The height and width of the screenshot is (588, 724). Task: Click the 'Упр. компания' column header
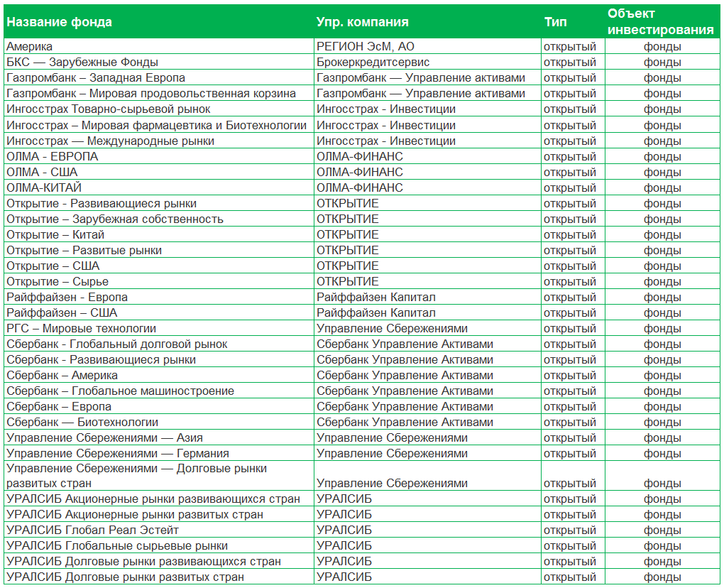point(362,22)
